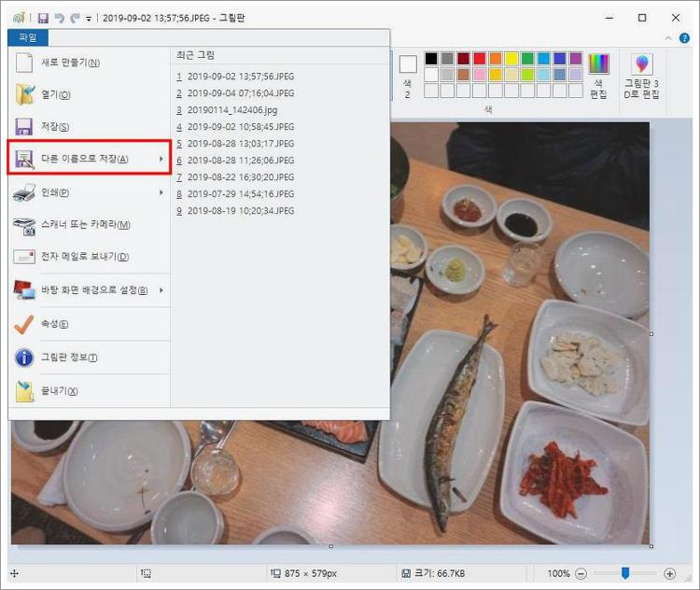The image size is (700, 590).
Task: Pick the orange color swatch in top row
Action: (x=496, y=59)
